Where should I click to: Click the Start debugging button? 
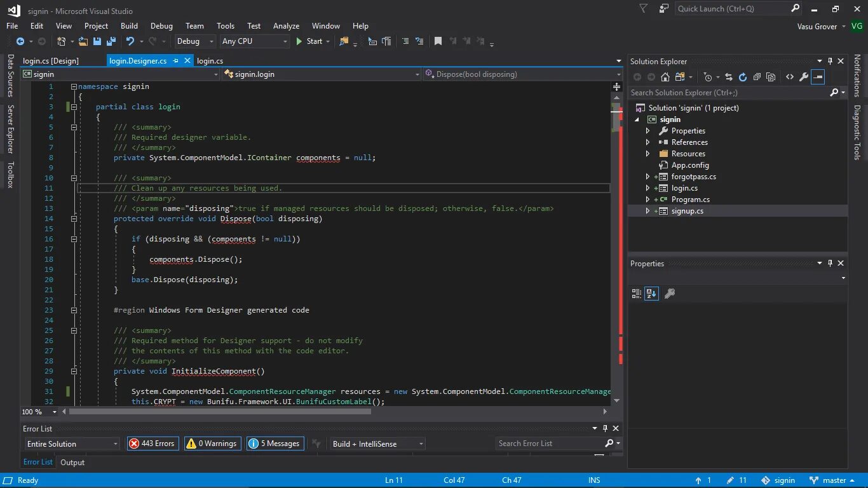pos(309,41)
